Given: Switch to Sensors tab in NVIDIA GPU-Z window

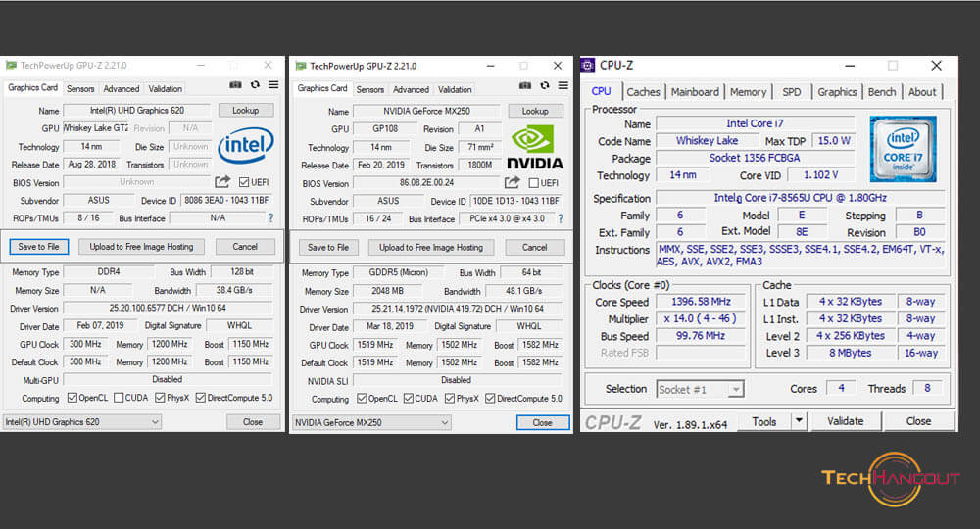Looking at the screenshot, I should [370, 89].
